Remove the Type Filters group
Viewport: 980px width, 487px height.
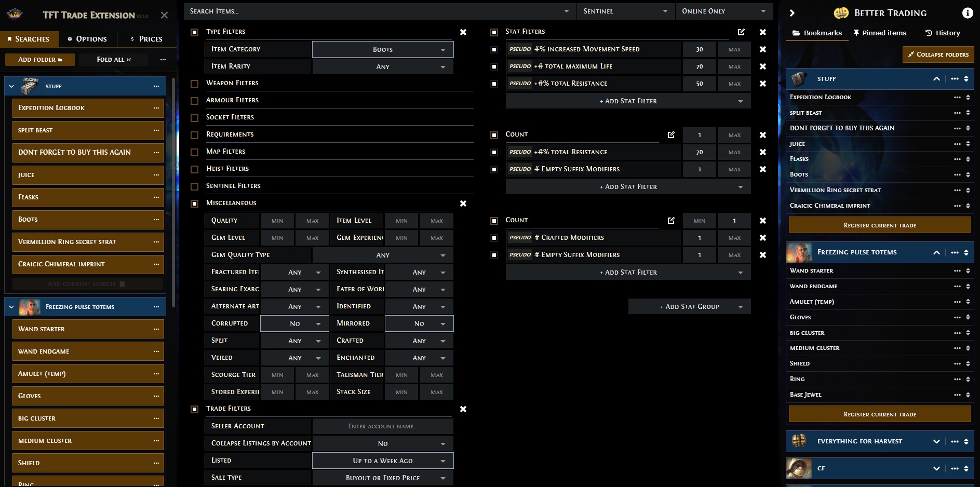pos(463,32)
